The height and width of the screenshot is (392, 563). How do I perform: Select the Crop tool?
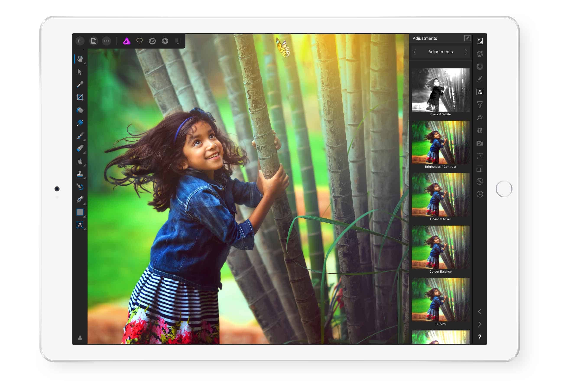(x=80, y=97)
